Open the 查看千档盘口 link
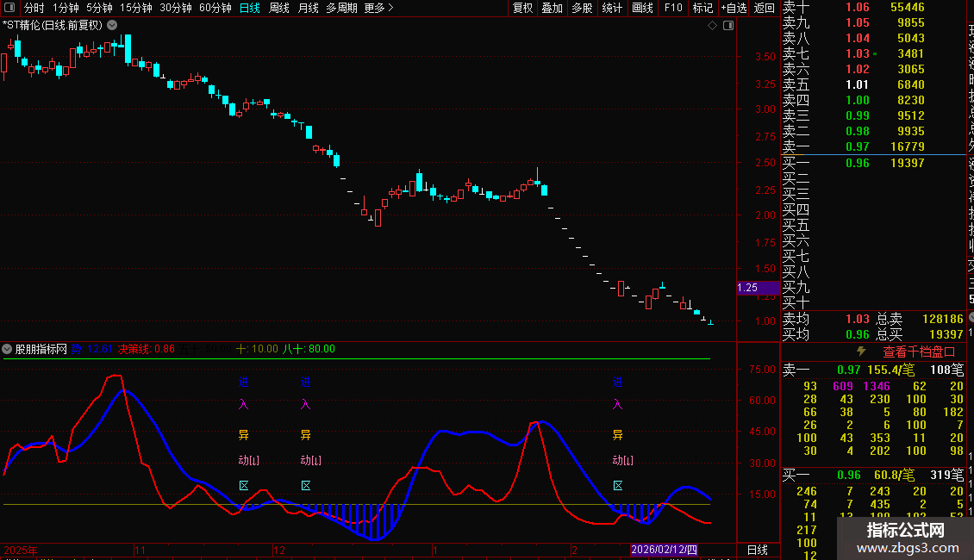 click(x=919, y=352)
